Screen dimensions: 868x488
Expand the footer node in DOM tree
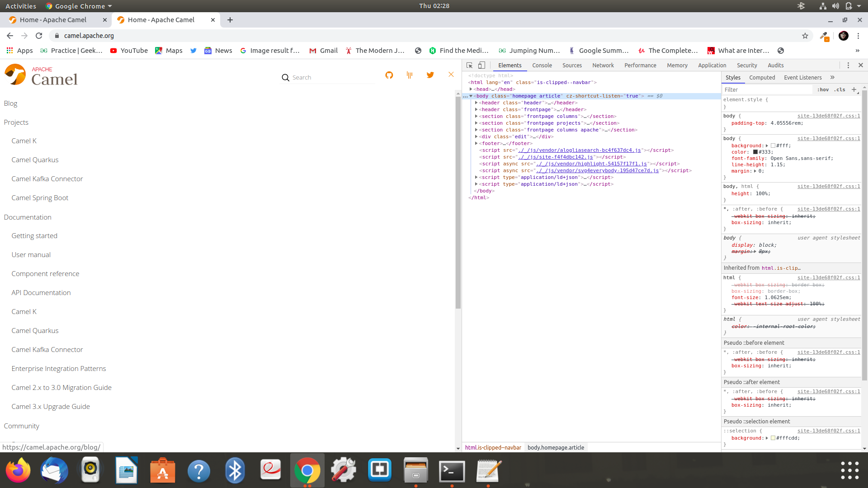[476, 144]
